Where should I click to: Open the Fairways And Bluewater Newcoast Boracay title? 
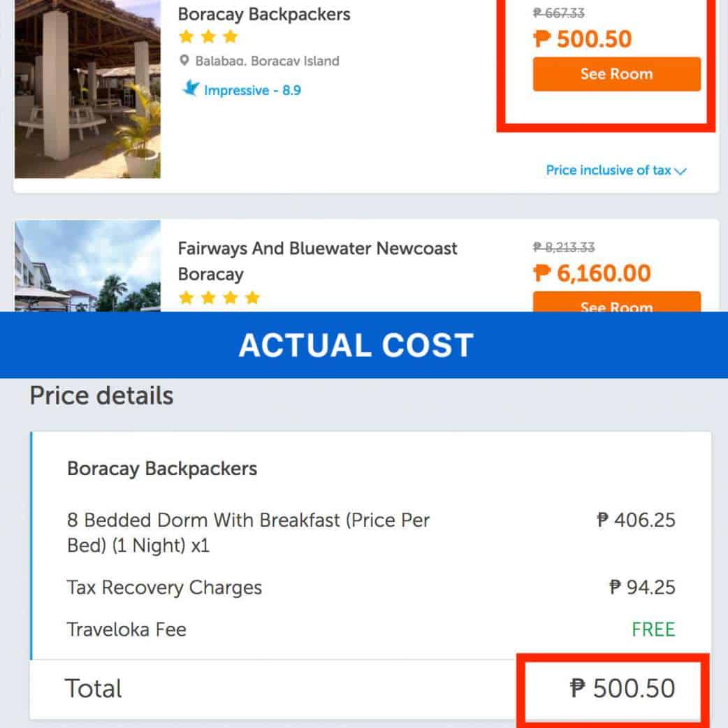pyautogui.click(x=317, y=261)
